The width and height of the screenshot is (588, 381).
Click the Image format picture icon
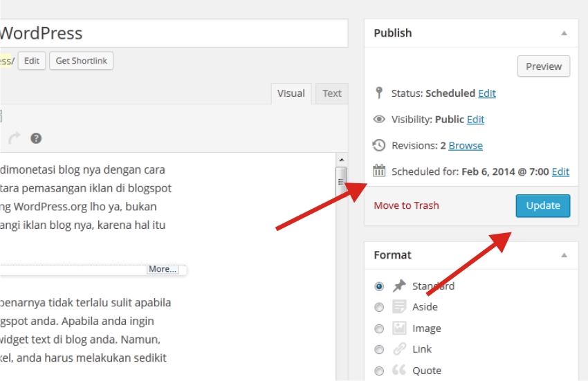399,328
